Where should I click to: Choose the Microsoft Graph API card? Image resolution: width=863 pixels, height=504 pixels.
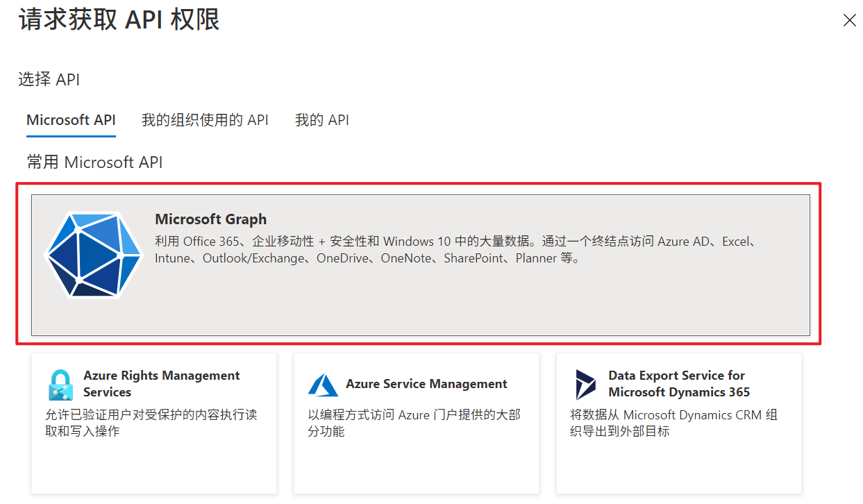[x=421, y=265]
